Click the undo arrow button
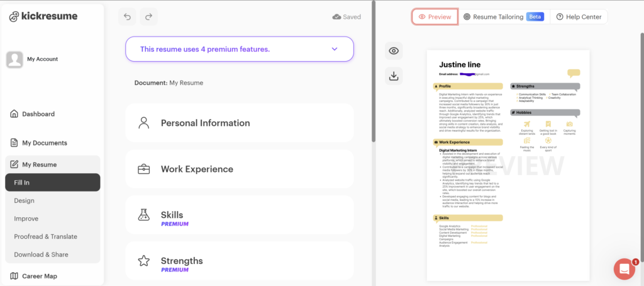The image size is (644, 286). tap(127, 17)
